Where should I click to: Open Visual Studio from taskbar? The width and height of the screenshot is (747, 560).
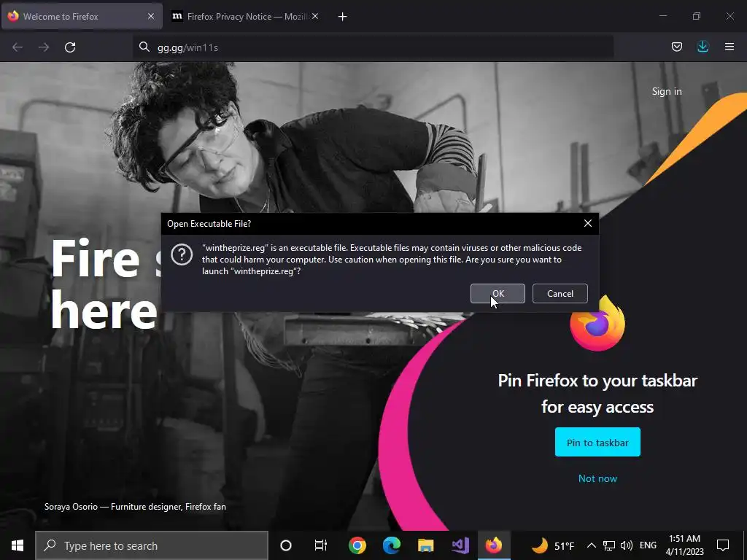pos(460,545)
